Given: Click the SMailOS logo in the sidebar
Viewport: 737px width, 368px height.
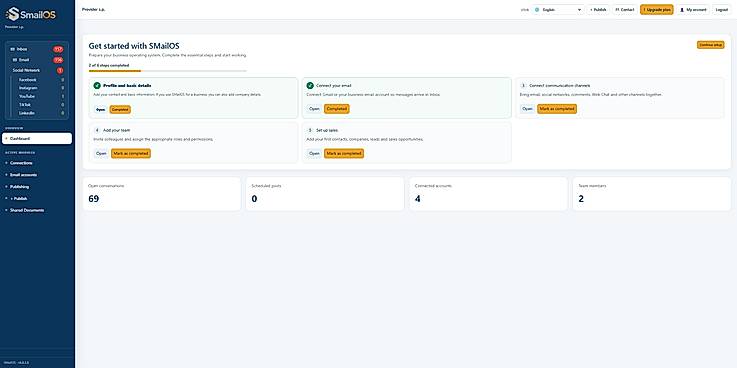Looking at the screenshot, I should tap(31, 14).
